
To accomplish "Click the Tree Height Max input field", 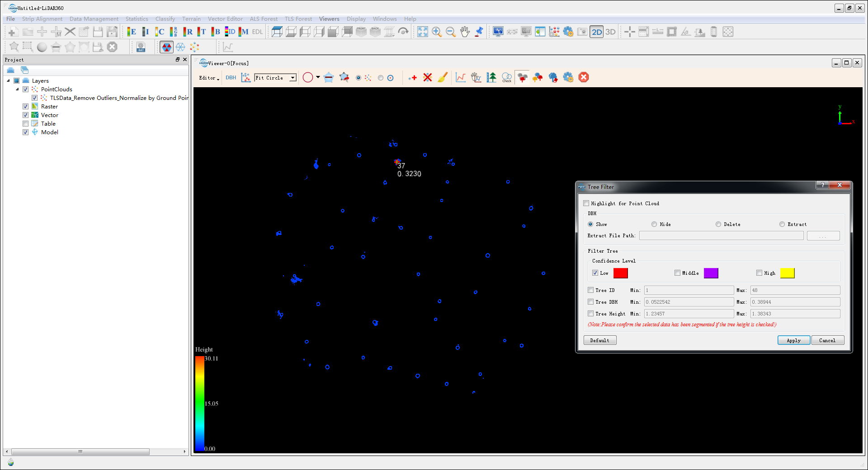I will click(795, 314).
